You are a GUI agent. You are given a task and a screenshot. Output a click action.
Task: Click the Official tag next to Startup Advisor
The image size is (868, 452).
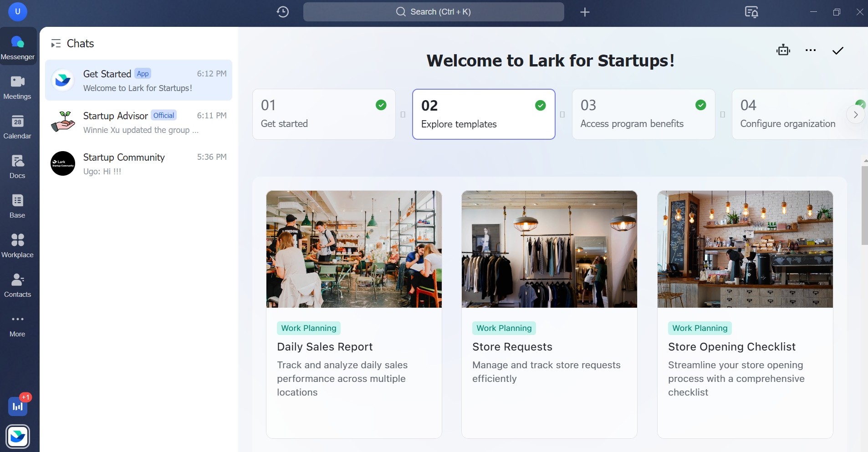pos(164,116)
